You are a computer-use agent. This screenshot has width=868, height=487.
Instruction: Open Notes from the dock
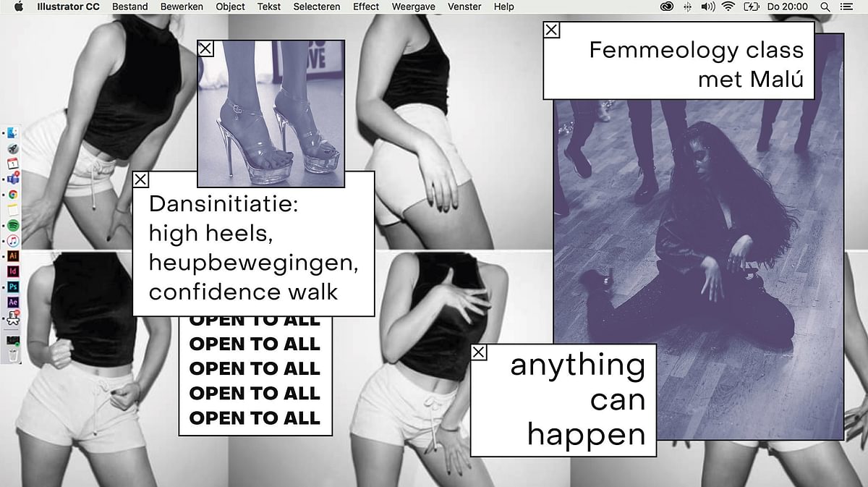pos(13,210)
